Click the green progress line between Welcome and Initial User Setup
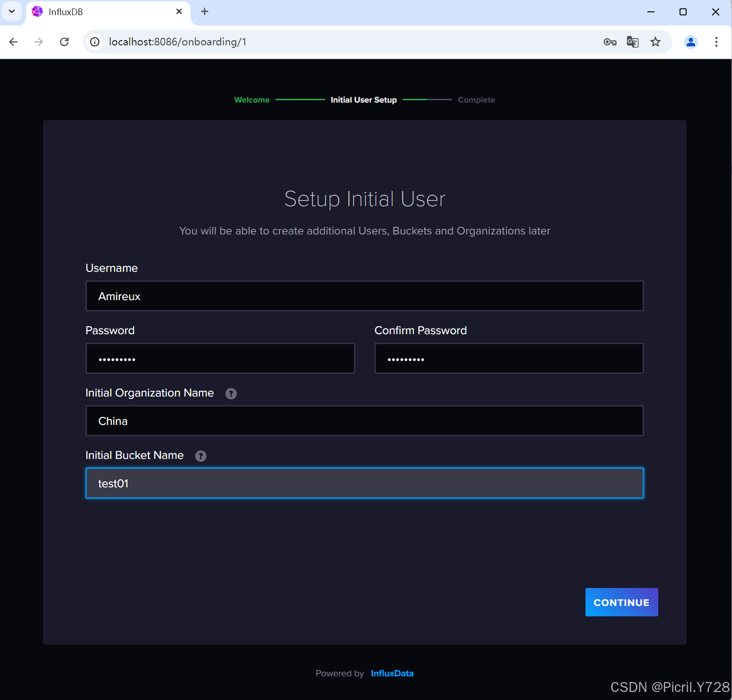The image size is (732, 700). point(300,100)
